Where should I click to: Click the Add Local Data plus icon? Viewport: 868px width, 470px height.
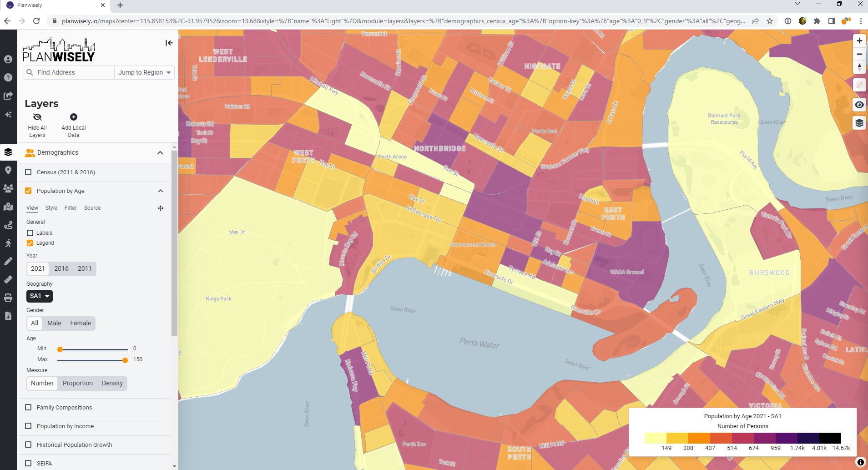point(74,117)
